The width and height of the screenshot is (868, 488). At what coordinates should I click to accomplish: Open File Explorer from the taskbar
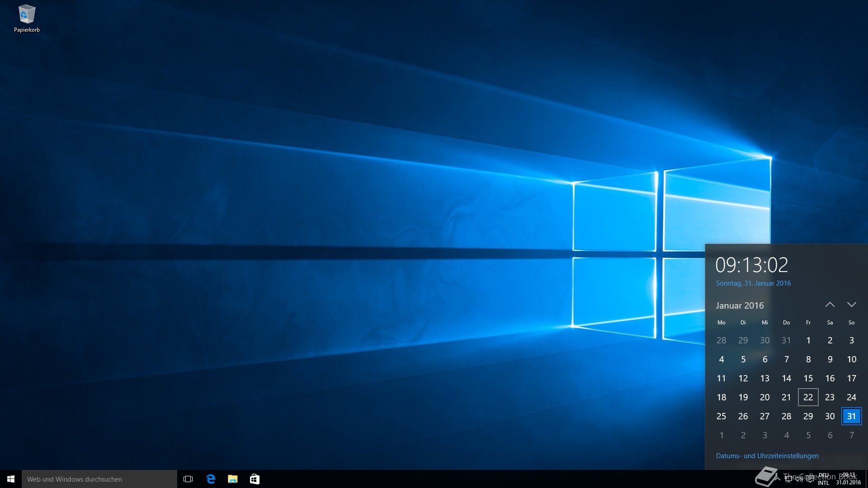click(x=233, y=479)
